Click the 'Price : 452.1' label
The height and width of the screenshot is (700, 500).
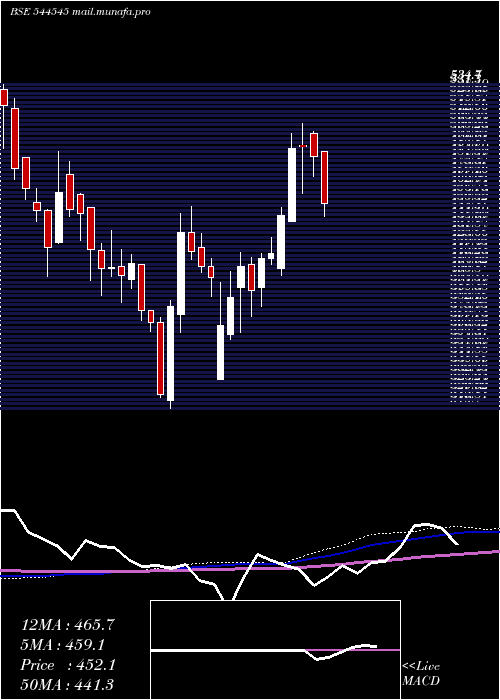click(x=68, y=665)
